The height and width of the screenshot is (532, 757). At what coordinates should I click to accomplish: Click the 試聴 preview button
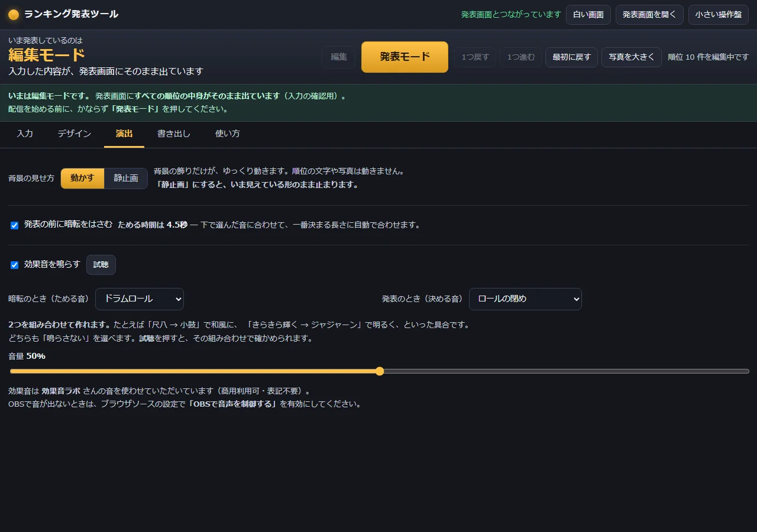click(x=101, y=265)
